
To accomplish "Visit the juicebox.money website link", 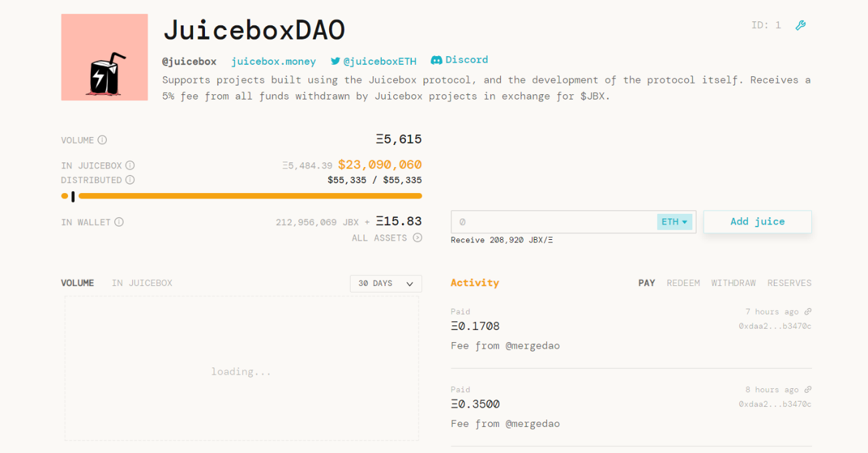I will [x=273, y=61].
